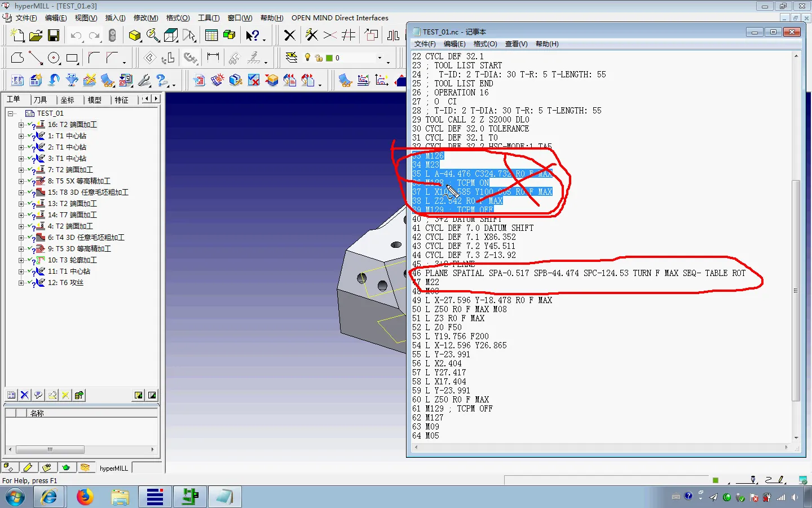
Task: Click the dimension measure icon
Action: point(213,57)
